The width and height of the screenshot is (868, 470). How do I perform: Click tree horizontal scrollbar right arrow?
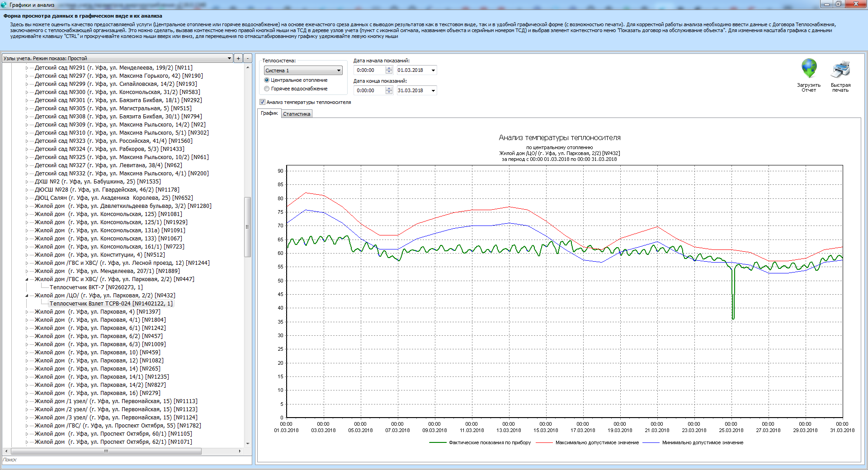click(x=240, y=451)
